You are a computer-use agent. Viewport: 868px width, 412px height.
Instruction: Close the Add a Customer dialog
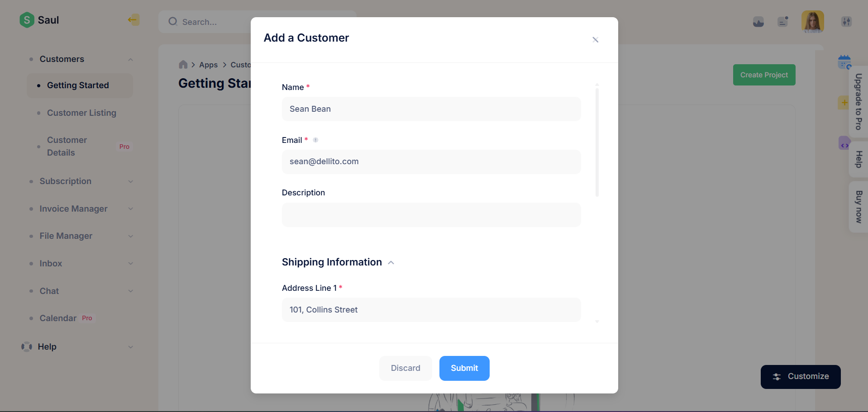pos(595,40)
